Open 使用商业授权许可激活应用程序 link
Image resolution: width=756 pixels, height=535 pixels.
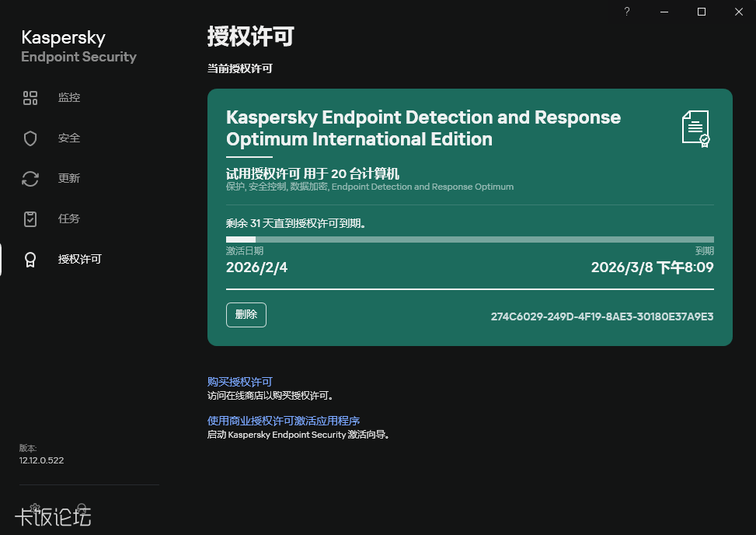284,421
